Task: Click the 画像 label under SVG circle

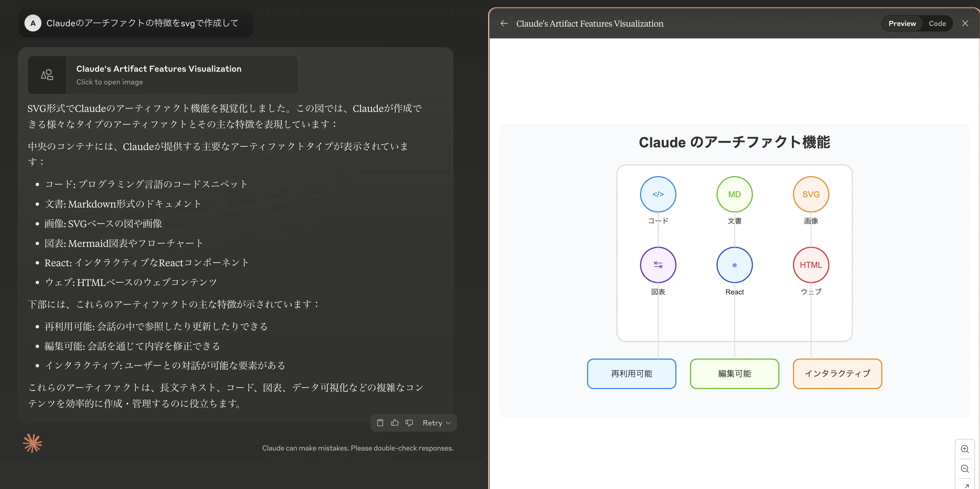Action: (x=811, y=221)
